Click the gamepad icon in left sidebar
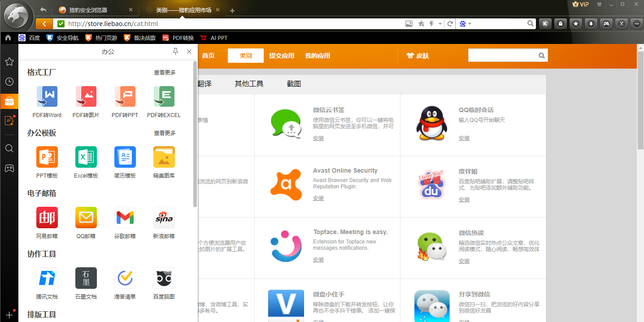The image size is (644, 322). (9, 168)
